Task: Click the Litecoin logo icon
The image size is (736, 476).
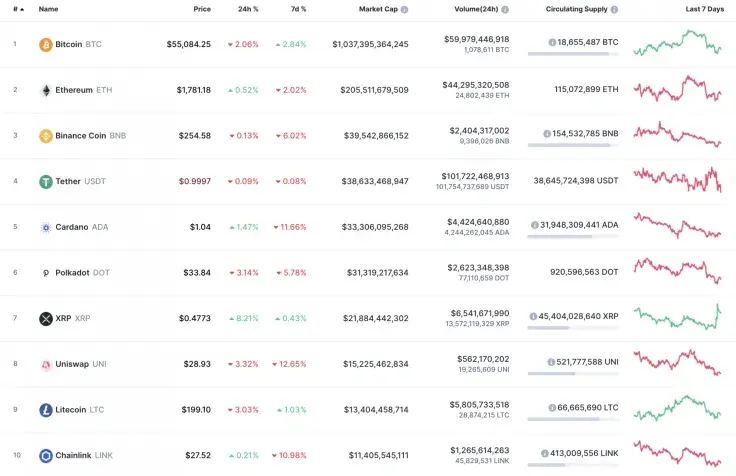Action: coord(45,410)
